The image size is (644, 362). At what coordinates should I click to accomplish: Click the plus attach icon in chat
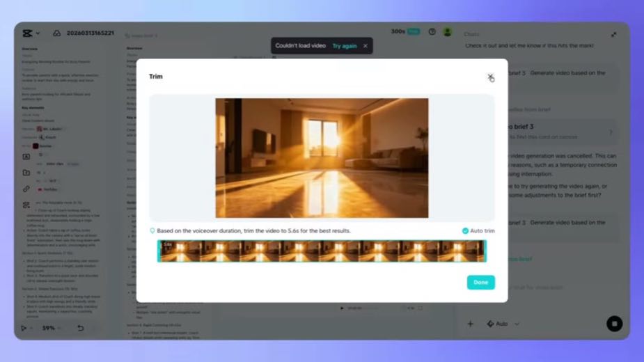[x=470, y=324]
